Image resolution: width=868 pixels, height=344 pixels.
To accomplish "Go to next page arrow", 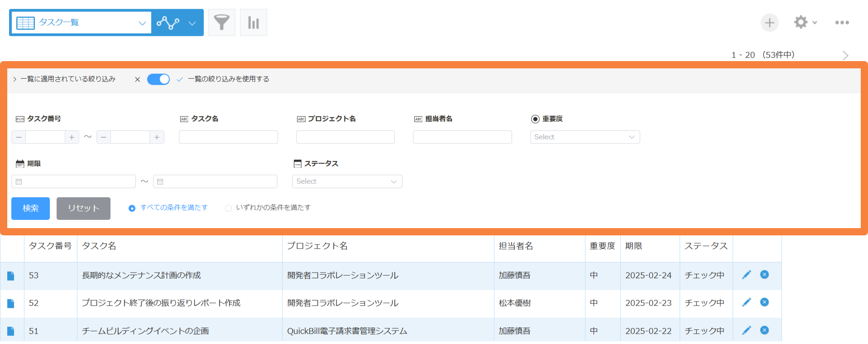I will (x=845, y=55).
